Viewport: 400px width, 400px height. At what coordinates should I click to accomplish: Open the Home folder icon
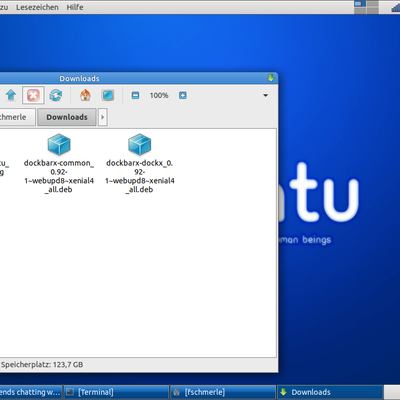coord(85,95)
